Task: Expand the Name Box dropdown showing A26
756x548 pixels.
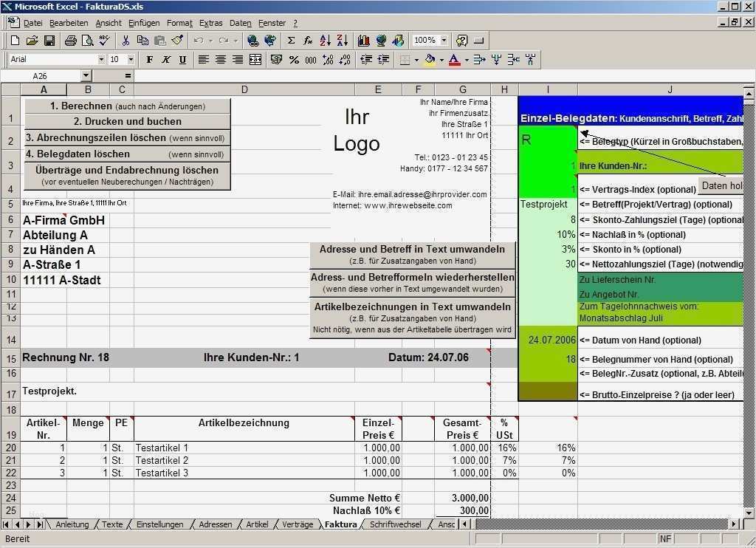Action: (86, 76)
